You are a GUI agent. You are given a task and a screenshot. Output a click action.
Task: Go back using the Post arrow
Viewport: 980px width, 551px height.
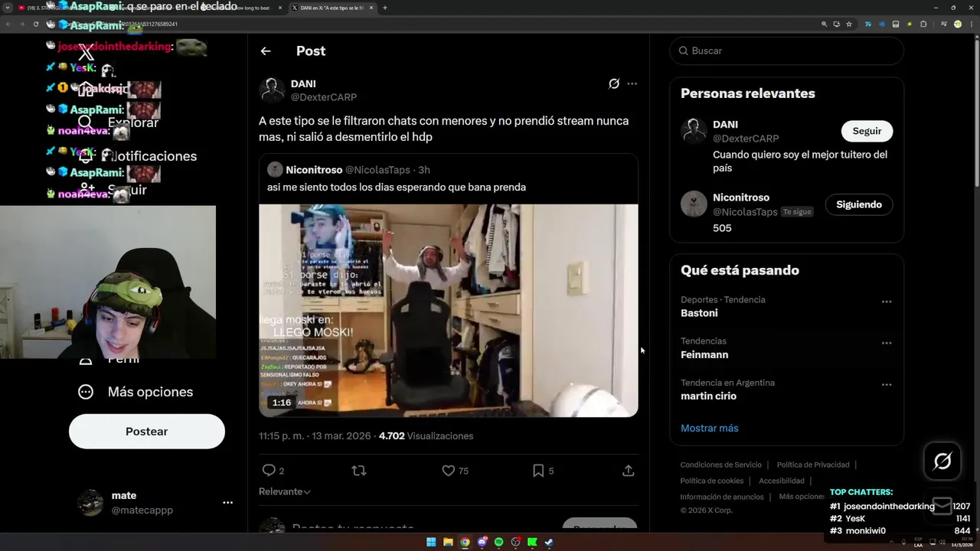pyautogui.click(x=266, y=51)
